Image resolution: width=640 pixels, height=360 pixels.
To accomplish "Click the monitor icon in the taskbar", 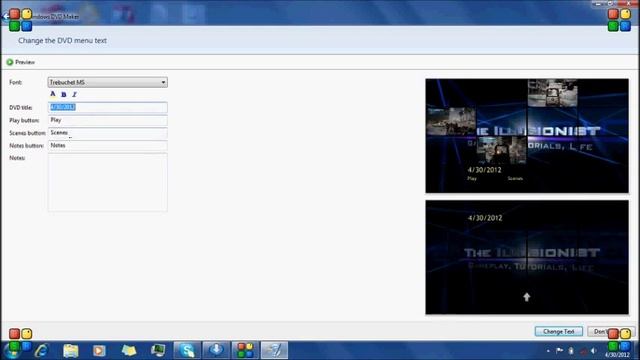I will coord(158,350).
